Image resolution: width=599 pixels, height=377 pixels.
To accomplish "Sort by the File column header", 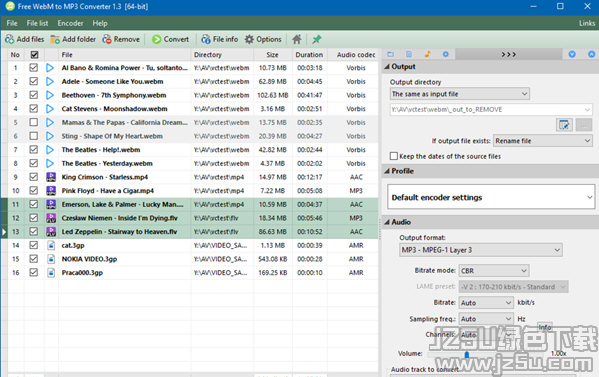I will (x=124, y=55).
